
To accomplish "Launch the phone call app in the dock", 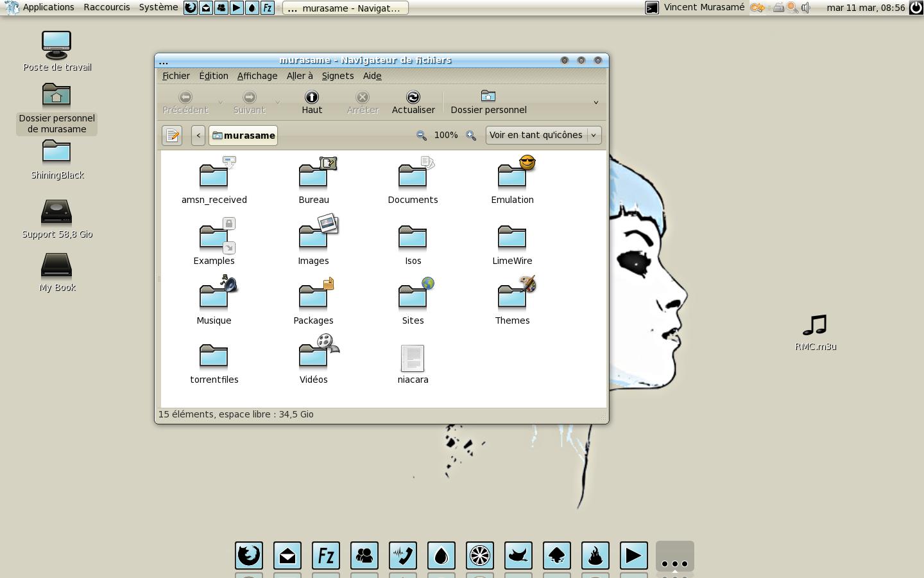I will [x=403, y=556].
